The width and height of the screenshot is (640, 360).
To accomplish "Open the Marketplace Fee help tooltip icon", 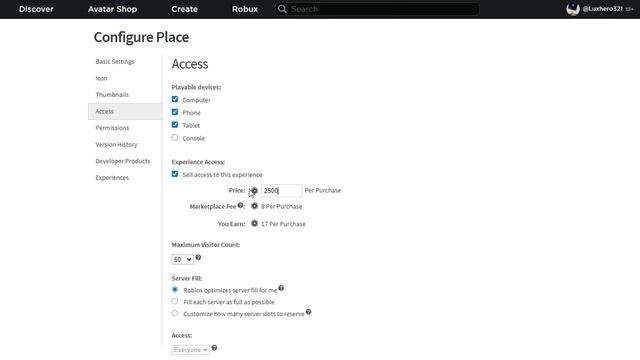I will coord(240,205).
